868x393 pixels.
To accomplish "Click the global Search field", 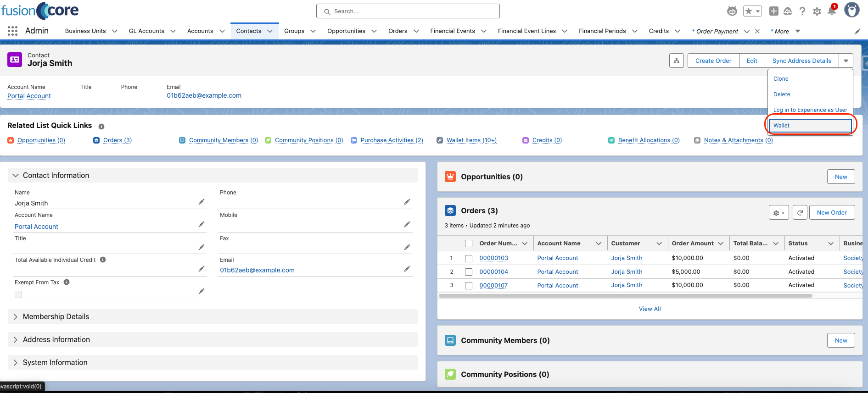I will tap(408, 11).
